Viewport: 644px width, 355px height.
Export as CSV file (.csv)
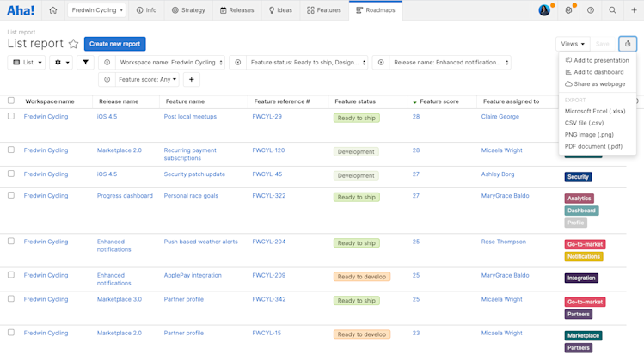pos(584,123)
